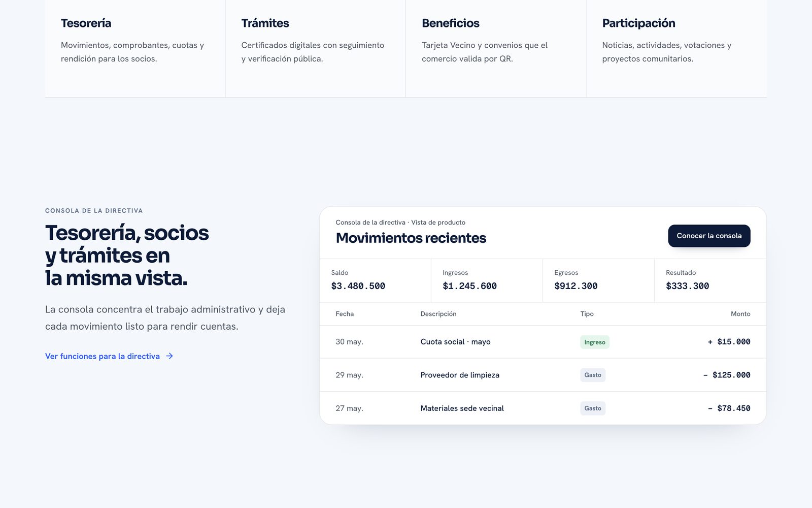
Task: Click the '30 may.' date cell
Action: tap(349, 342)
